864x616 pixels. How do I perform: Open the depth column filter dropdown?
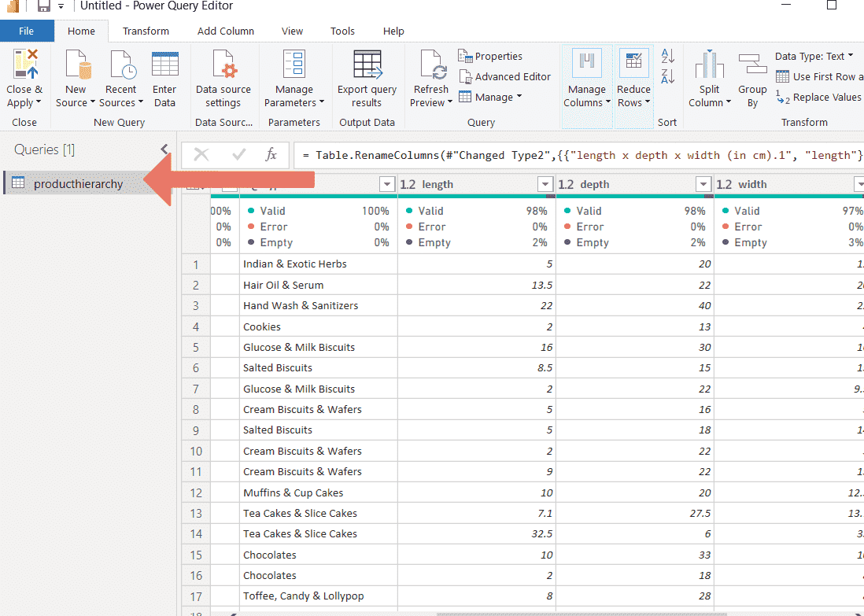703,184
